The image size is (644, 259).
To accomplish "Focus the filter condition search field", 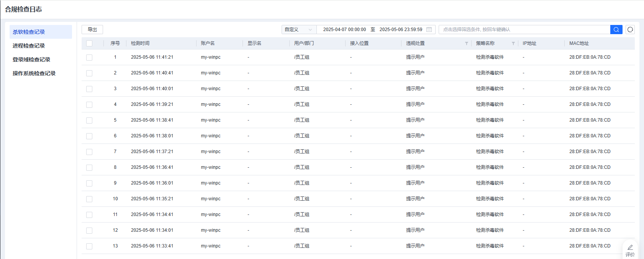I will click(524, 30).
